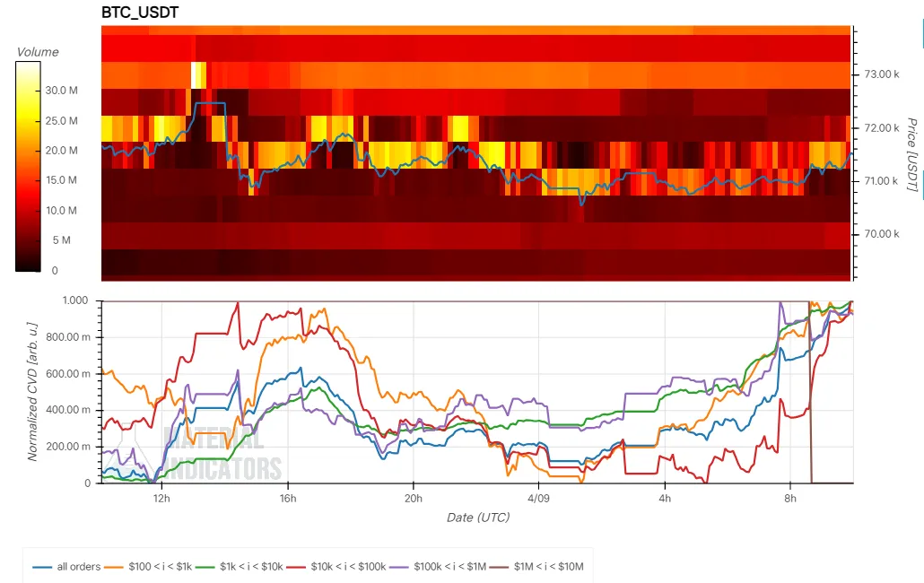Select the 4/09 date marker on the time axis
The height and width of the screenshot is (583, 924).
tap(538, 497)
